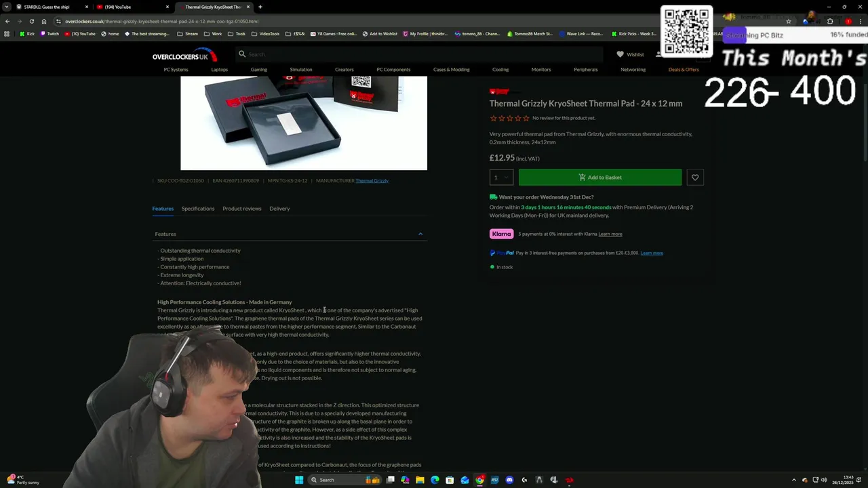Open Deals & Offers
This screenshot has width=868, height=488.
683,69
